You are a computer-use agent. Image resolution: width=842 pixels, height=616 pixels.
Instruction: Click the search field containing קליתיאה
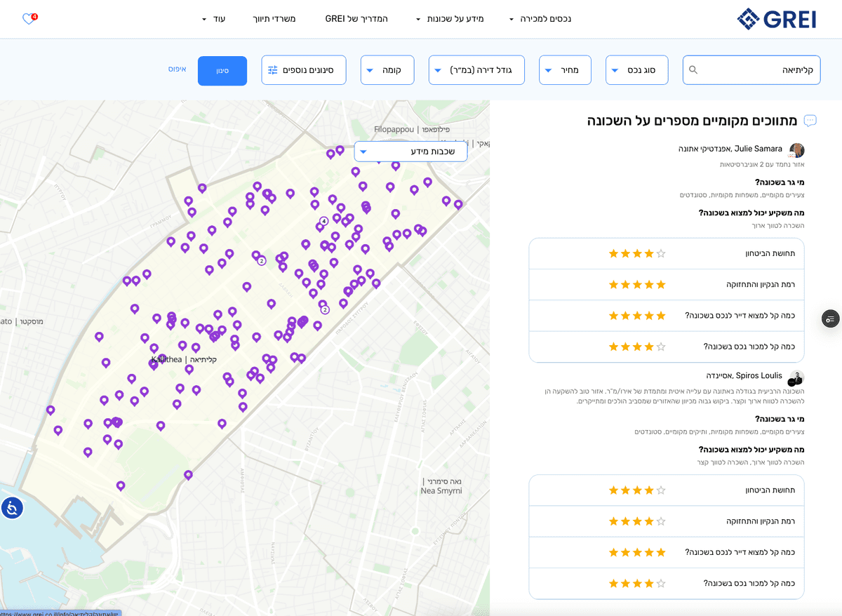pyautogui.click(x=758, y=70)
